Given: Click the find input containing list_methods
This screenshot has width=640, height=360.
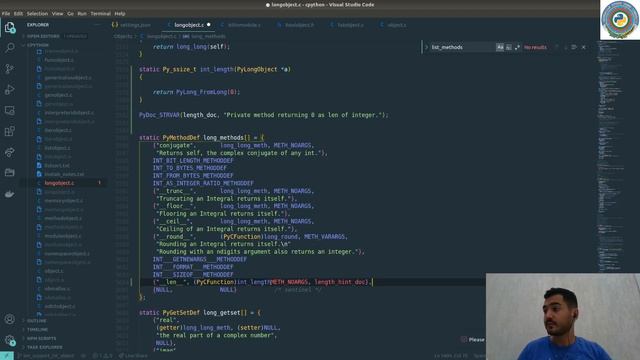Looking at the screenshot, I should point(463,47).
